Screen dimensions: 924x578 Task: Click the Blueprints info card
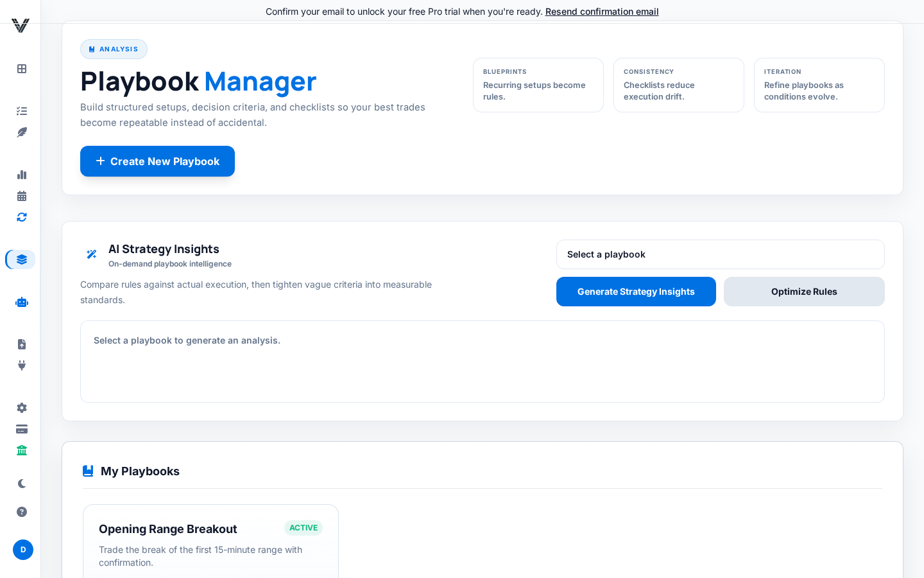point(538,85)
